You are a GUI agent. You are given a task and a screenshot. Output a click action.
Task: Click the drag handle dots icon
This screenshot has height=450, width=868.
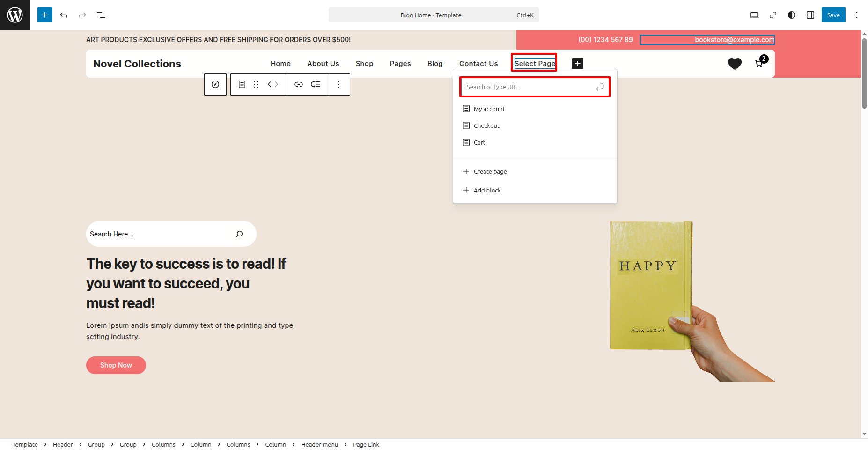256,84
